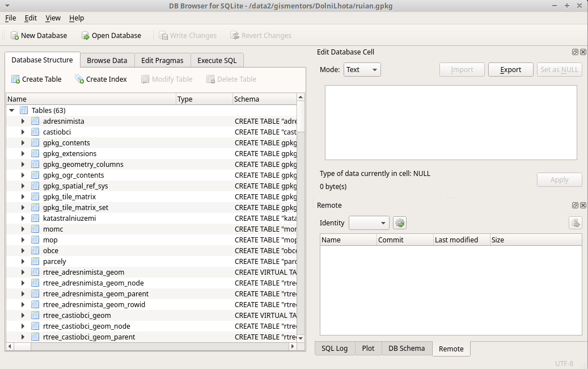Click the Write Changes toolbar button

tap(188, 36)
